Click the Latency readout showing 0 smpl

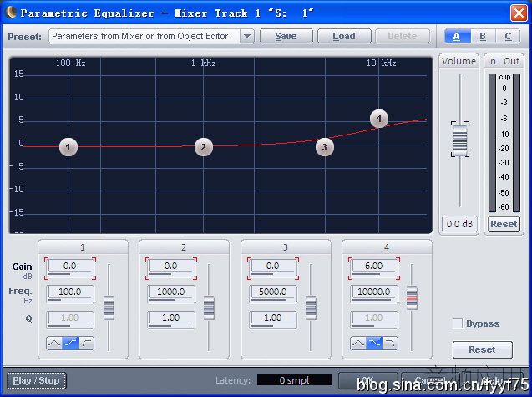(x=295, y=380)
